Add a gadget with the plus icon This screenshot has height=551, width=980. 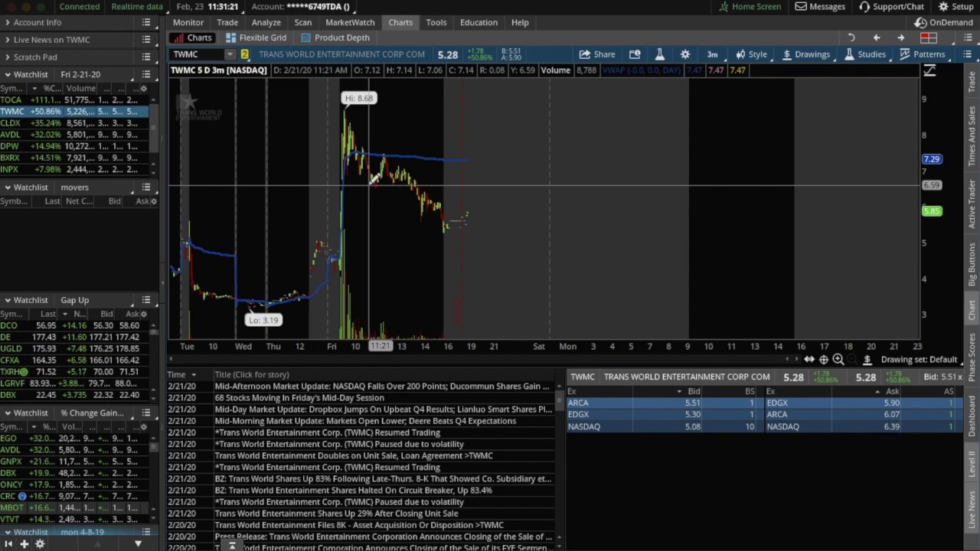pyautogui.click(x=24, y=543)
